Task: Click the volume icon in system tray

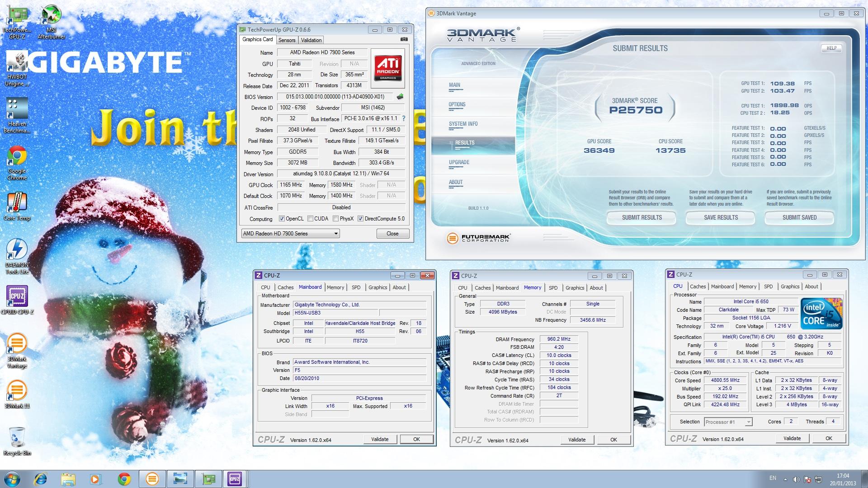Action: pyautogui.click(x=797, y=479)
